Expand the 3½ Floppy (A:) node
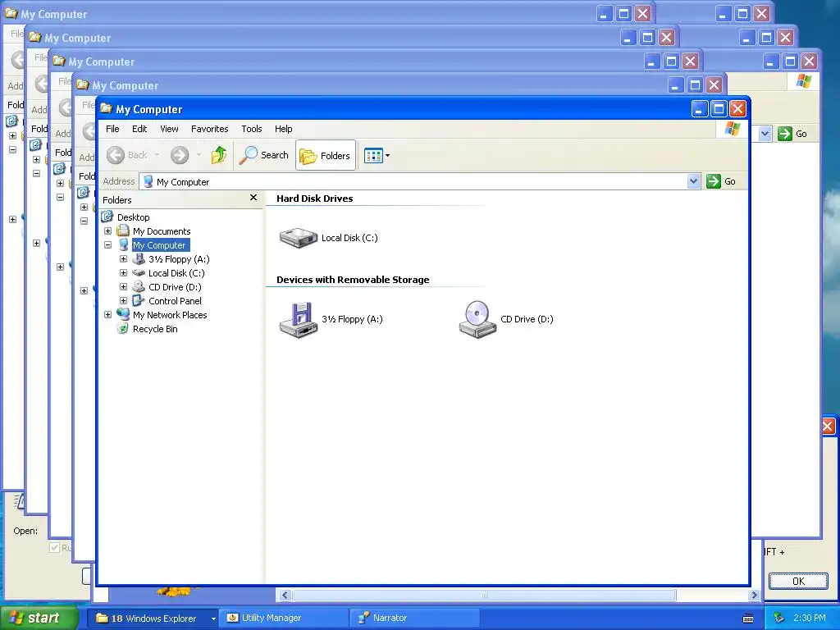 [123, 258]
